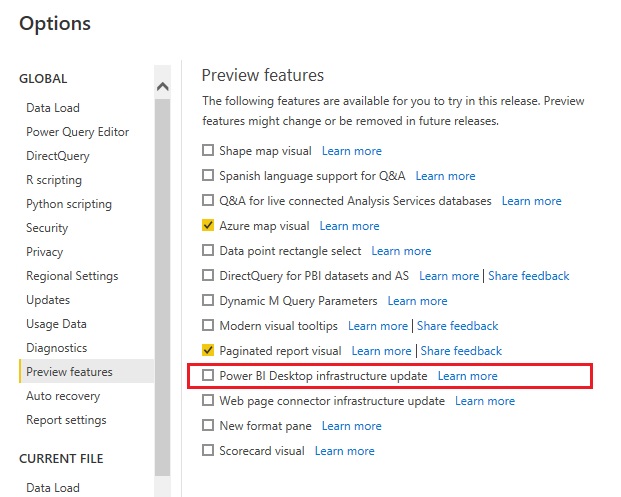Open Learn more for Spanish language support

pyautogui.click(x=445, y=176)
